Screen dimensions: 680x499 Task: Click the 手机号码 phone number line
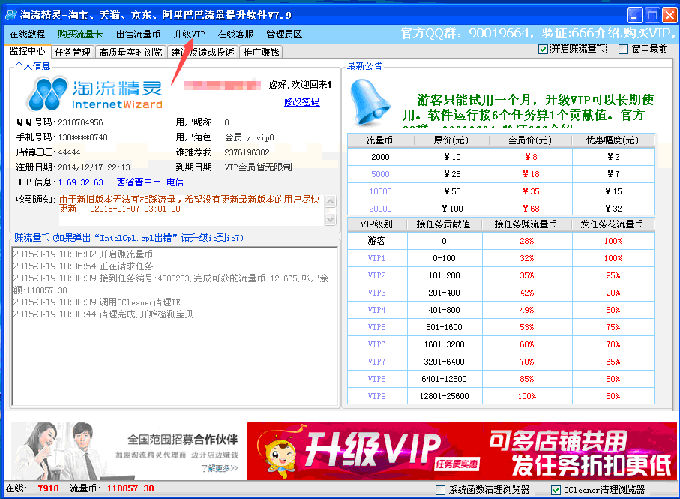(62, 137)
